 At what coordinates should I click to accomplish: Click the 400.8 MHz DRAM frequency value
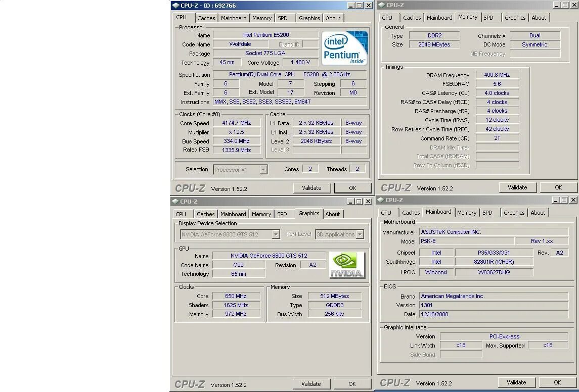[497, 75]
